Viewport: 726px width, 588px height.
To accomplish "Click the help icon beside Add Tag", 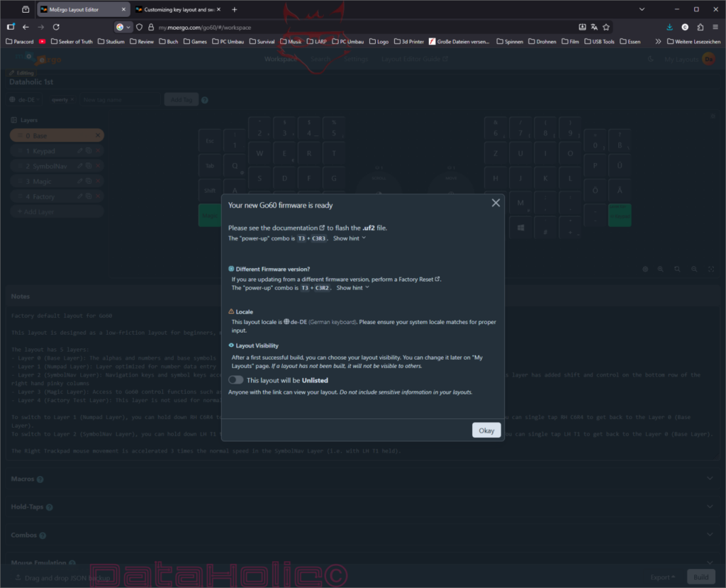I will click(204, 100).
